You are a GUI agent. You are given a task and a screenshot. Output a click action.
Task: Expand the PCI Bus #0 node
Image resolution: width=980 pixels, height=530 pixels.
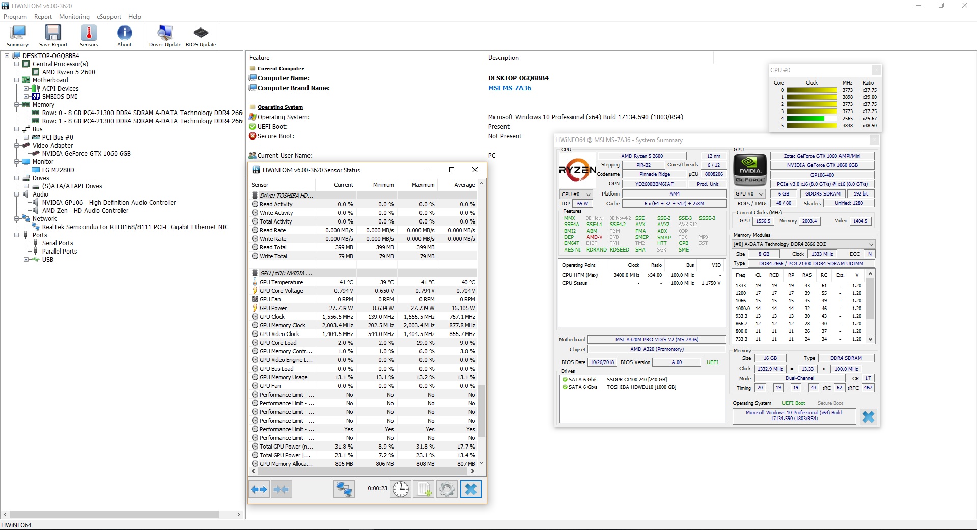(x=26, y=137)
